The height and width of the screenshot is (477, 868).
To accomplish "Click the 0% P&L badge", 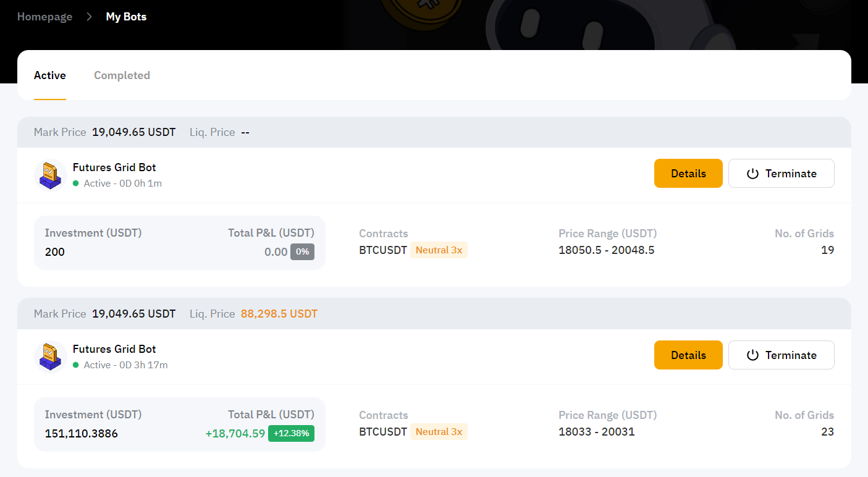I will (303, 251).
